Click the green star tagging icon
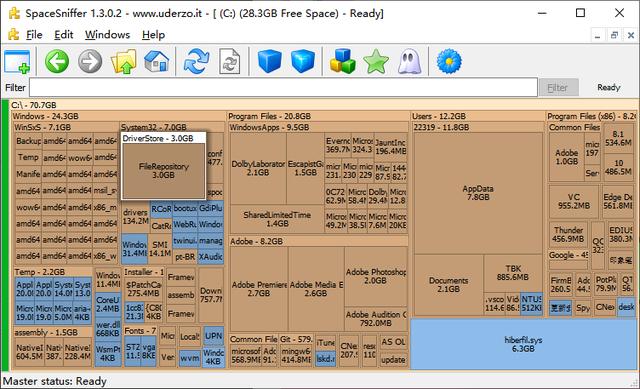 coord(376,61)
